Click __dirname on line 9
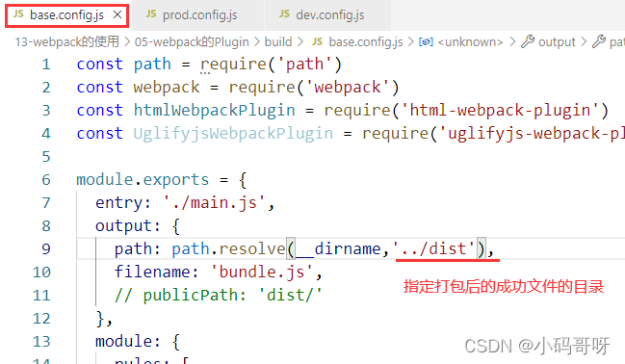625x364 pixels. 338,249
